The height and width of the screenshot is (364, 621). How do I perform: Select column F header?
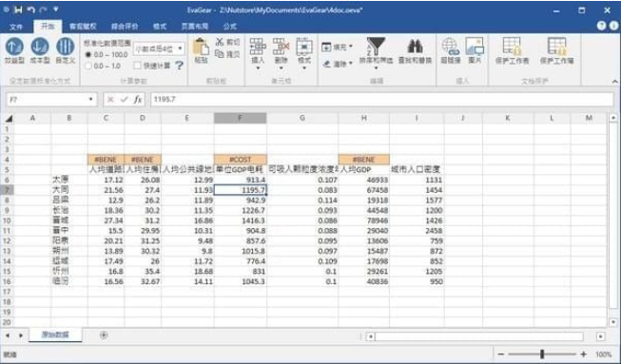(240, 118)
